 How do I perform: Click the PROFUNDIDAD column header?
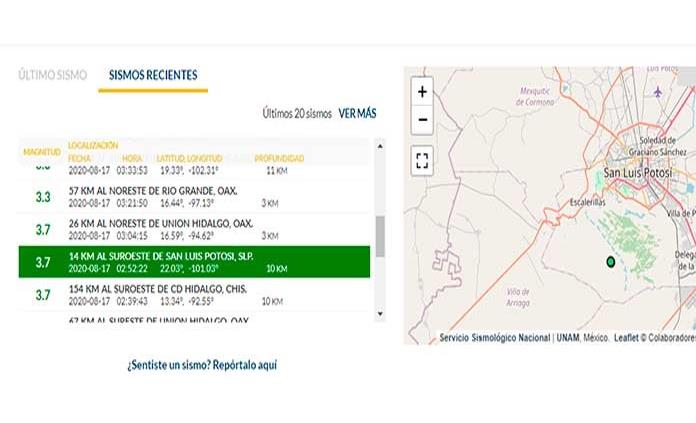(279, 158)
